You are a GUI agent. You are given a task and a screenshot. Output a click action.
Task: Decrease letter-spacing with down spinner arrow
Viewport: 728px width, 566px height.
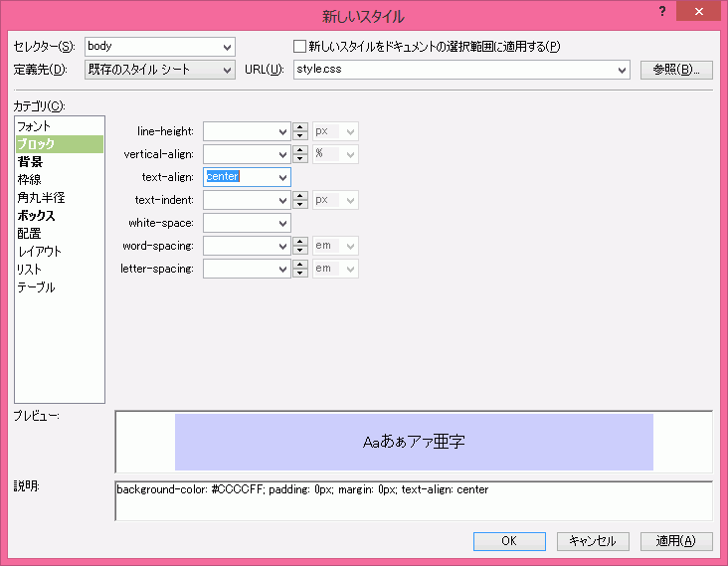click(x=300, y=273)
